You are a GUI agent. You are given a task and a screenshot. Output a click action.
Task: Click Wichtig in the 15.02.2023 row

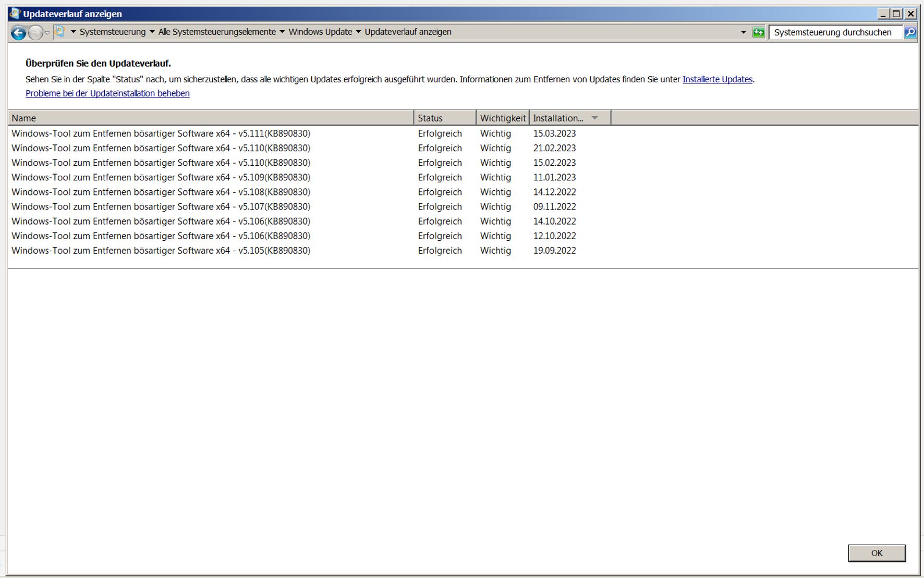coord(495,163)
